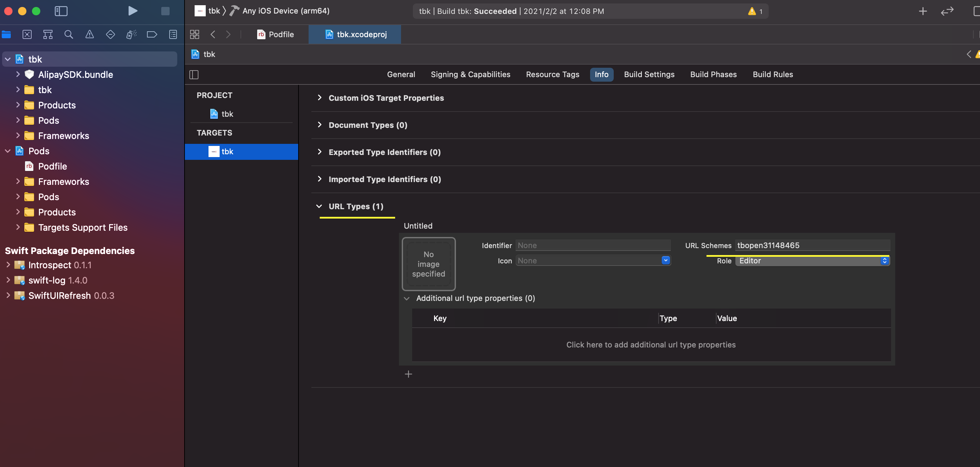Open the Report navigator icon
The height and width of the screenshot is (467, 980).
173,35
